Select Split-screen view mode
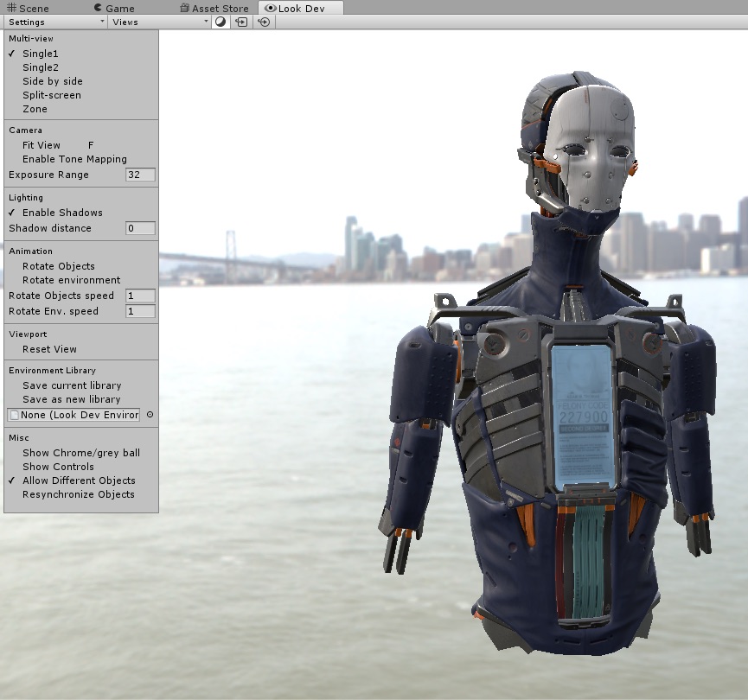The height and width of the screenshot is (700, 748). tap(52, 95)
